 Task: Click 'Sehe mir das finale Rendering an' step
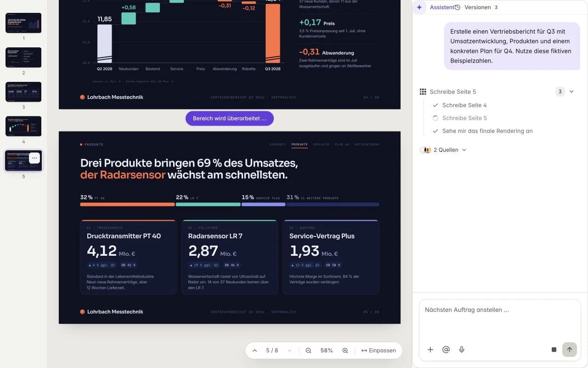487,131
